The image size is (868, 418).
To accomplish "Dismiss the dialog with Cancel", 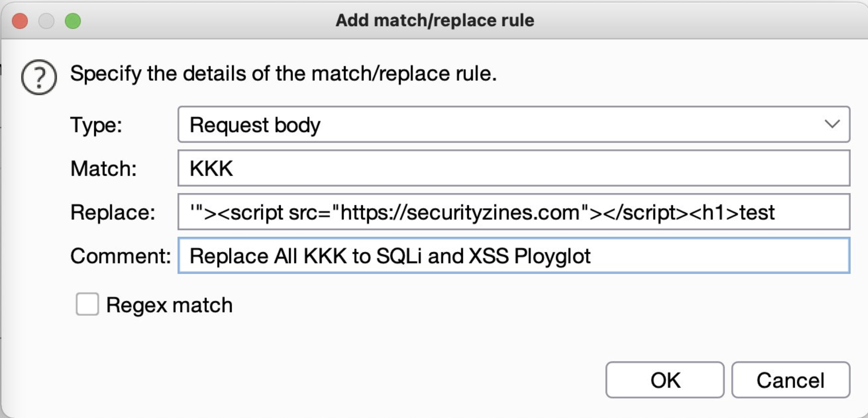I will pos(791,380).
